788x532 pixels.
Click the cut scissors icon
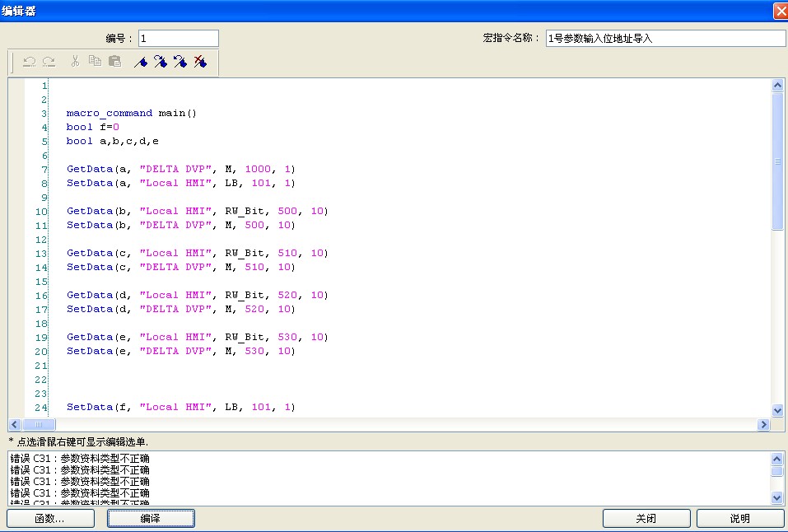(x=75, y=62)
